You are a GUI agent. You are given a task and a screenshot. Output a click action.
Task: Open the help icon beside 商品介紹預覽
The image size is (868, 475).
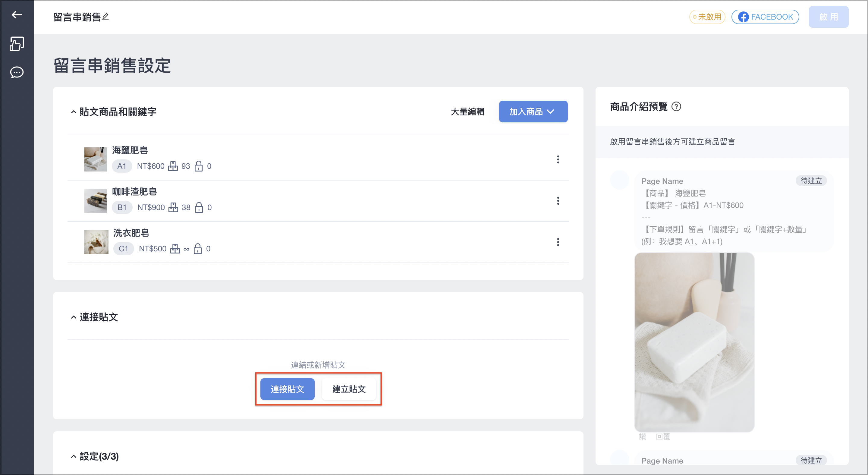(676, 106)
